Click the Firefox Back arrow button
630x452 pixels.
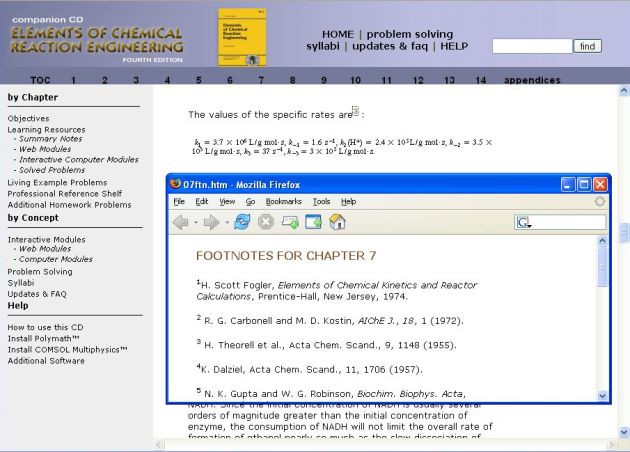181,222
